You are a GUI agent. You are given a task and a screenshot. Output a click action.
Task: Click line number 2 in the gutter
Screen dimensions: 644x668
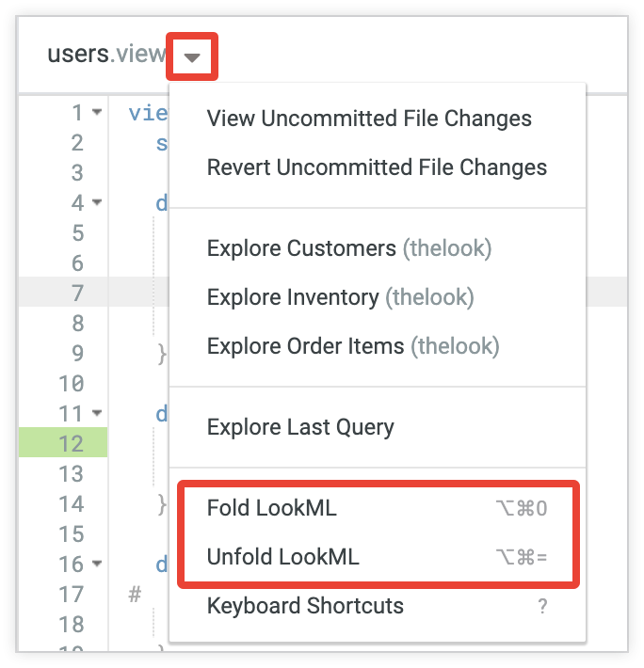point(77,143)
